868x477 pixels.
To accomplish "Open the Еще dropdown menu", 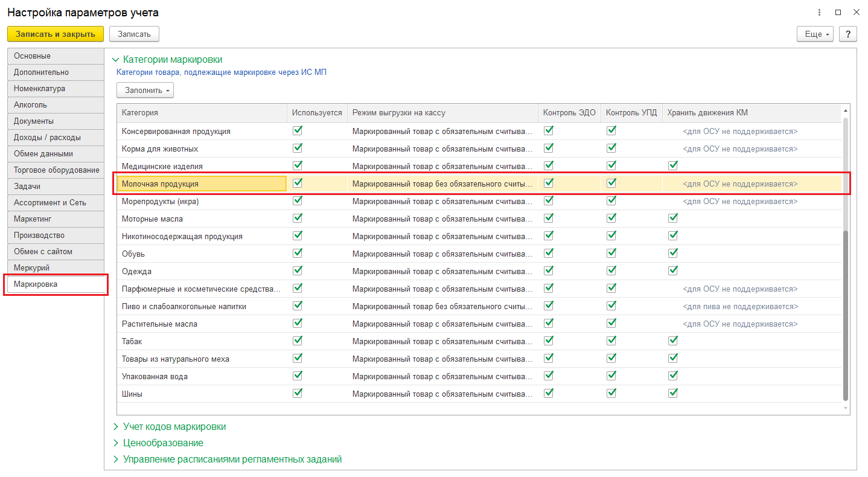I will pyautogui.click(x=815, y=34).
